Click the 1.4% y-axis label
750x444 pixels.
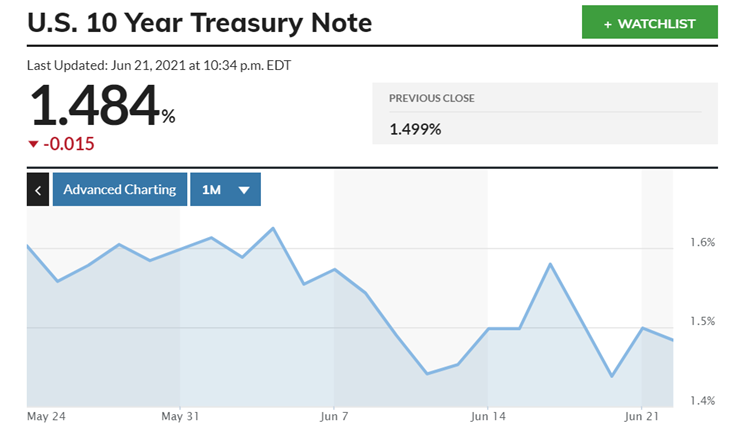click(x=702, y=401)
